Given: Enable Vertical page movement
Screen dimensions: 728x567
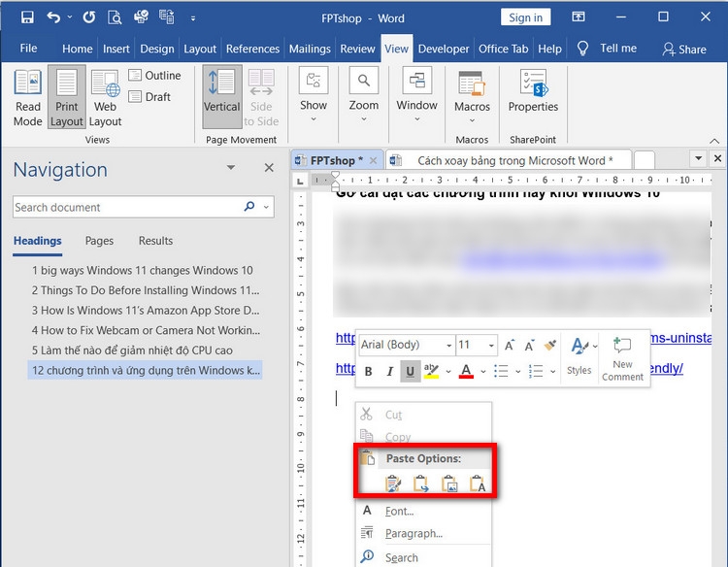Looking at the screenshot, I should (221, 97).
